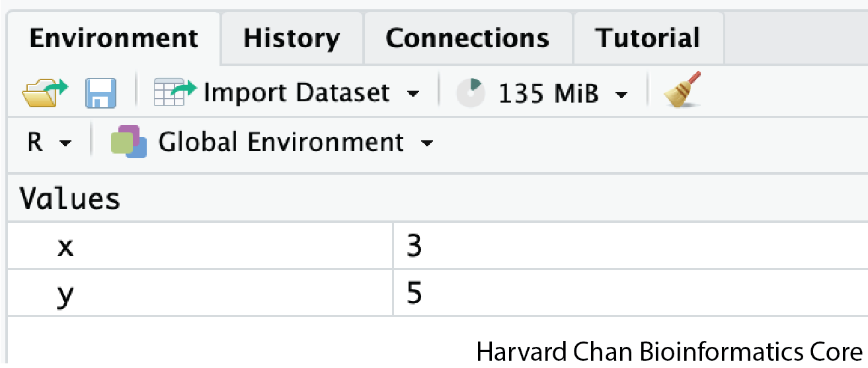Expand the Global Environment dropdown arrow
Image resolution: width=868 pixels, height=368 pixels.
pos(427,143)
